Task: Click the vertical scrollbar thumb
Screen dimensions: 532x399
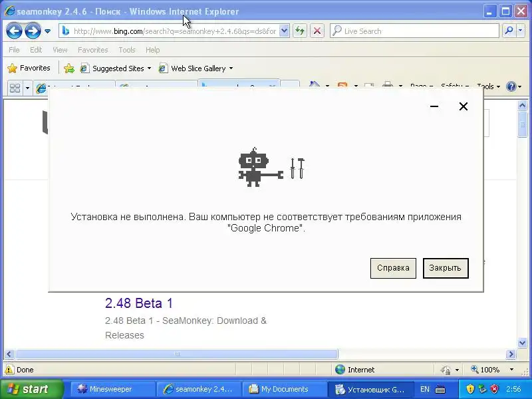Action: (x=522, y=124)
